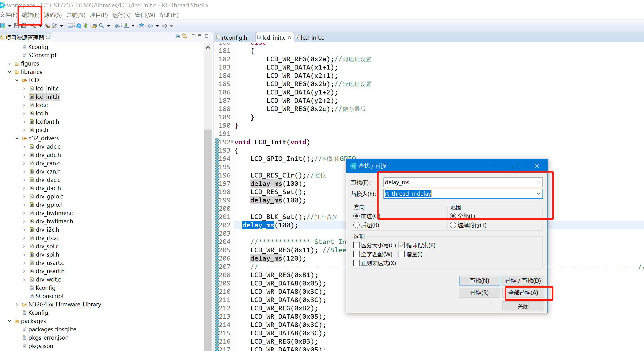
Task: Open the 运行(R) menu
Action: pos(121,15)
